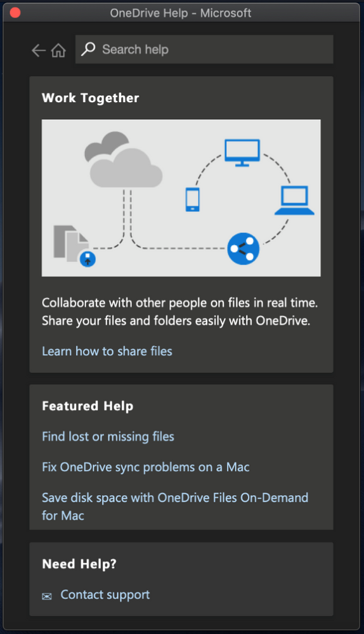Click the envelope icon beside Contact support
364x634 pixels.
point(47,597)
